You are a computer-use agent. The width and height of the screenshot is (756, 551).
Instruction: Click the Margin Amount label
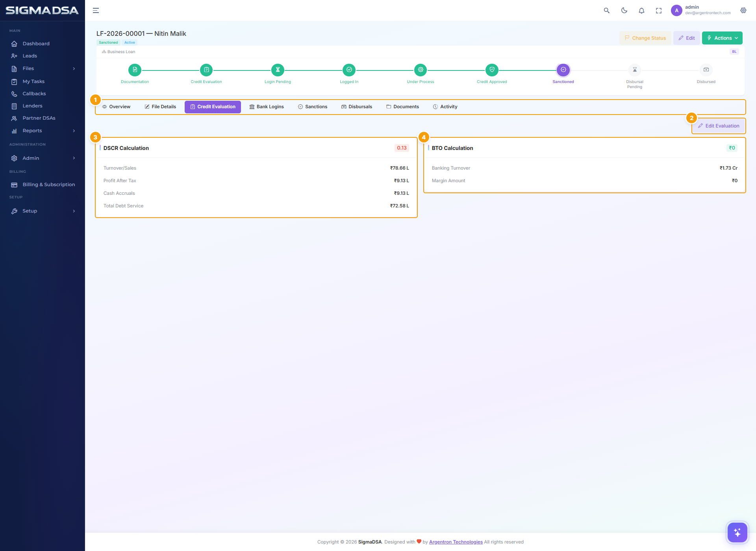(448, 181)
